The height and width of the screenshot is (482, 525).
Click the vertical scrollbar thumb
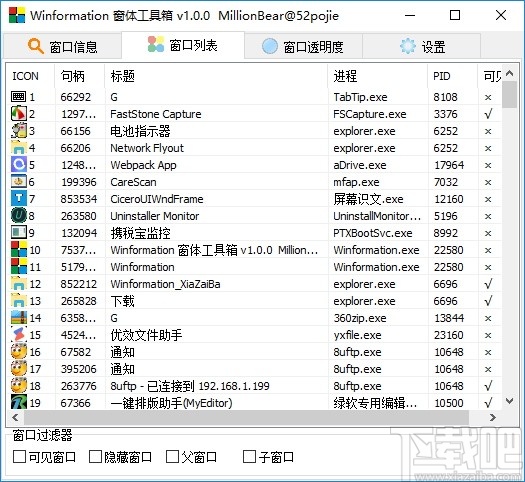[510, 94]
